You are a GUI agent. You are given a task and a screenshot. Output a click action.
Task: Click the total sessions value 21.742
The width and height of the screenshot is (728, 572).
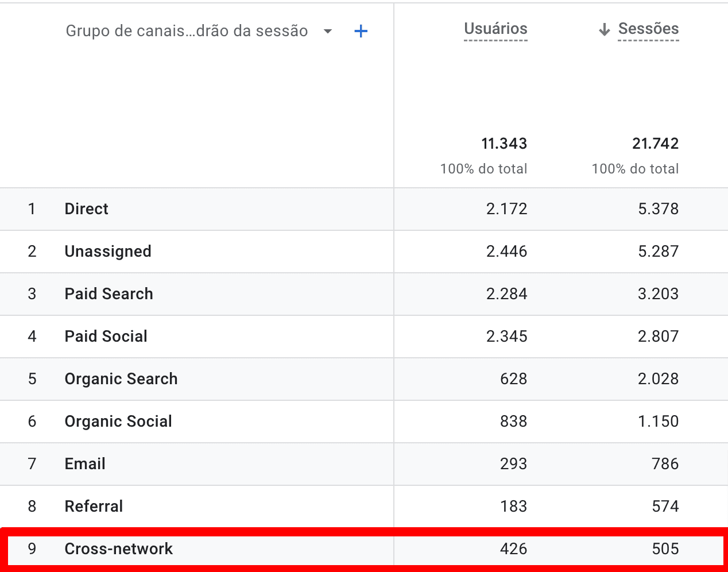click(x=655, y=144)
